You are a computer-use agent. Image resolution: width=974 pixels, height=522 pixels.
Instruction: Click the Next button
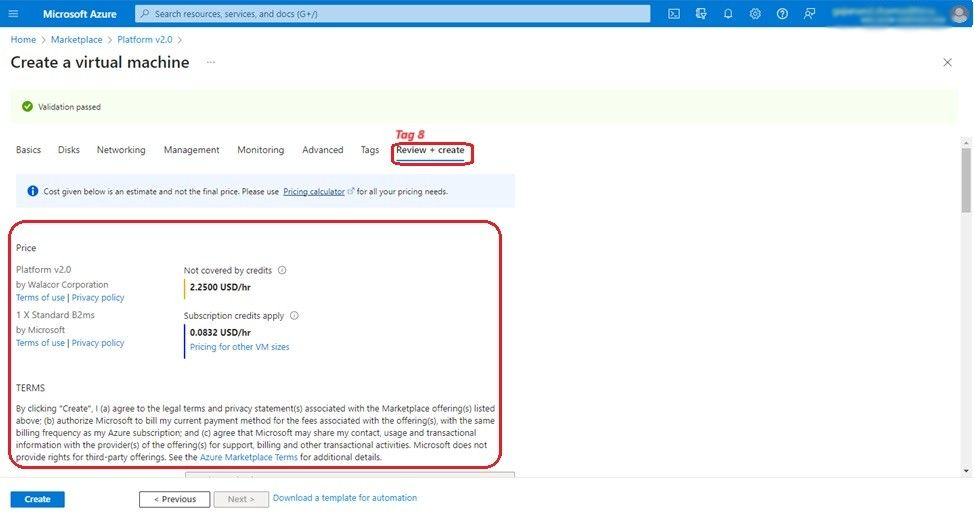coord(241,499)
